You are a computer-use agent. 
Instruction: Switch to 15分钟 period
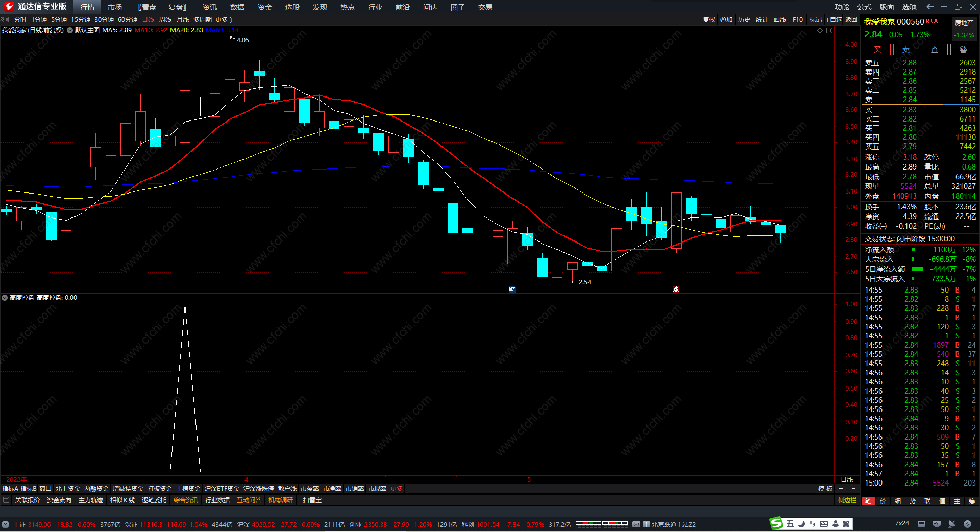click(81, 20)
